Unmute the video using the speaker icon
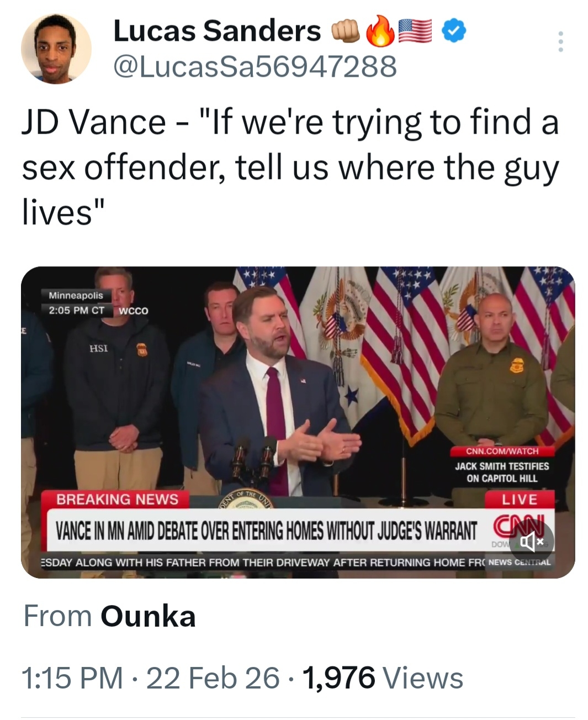 pos(531,542)
